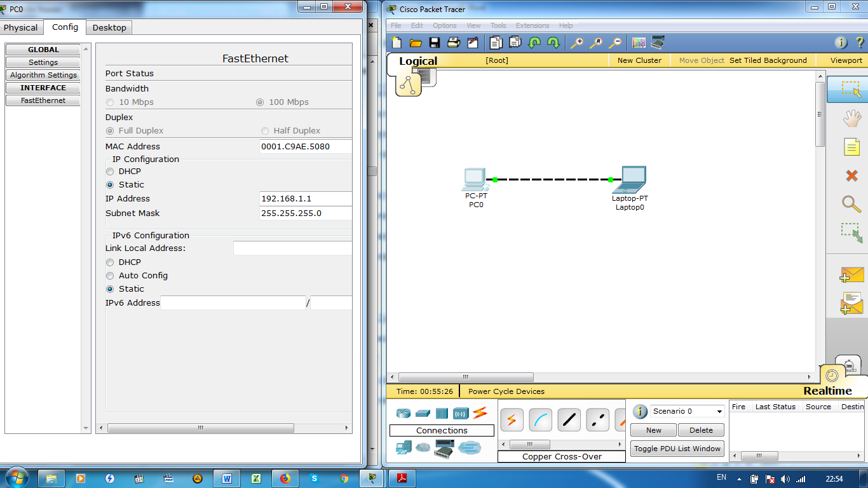Click New Cluster in the workspace bar
This screenshot has width=868, height=488.
point(639,60)
